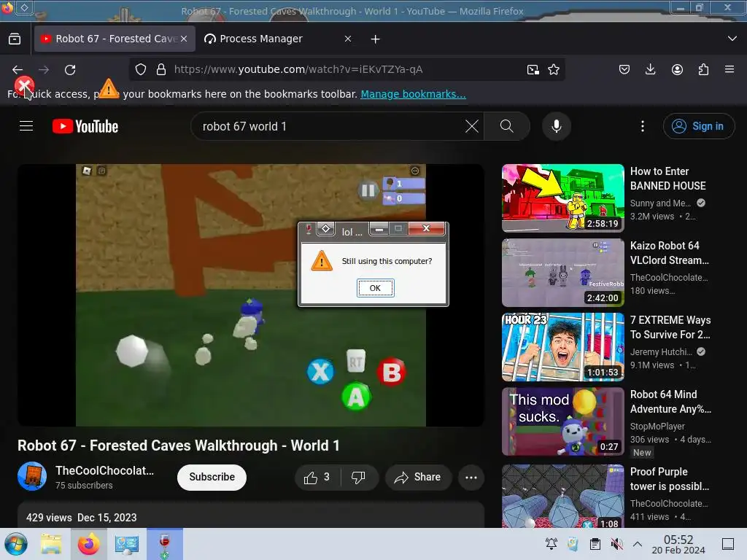
Task: Expand the list-all-tabs chevron
Action: click(x=732, y=39)
